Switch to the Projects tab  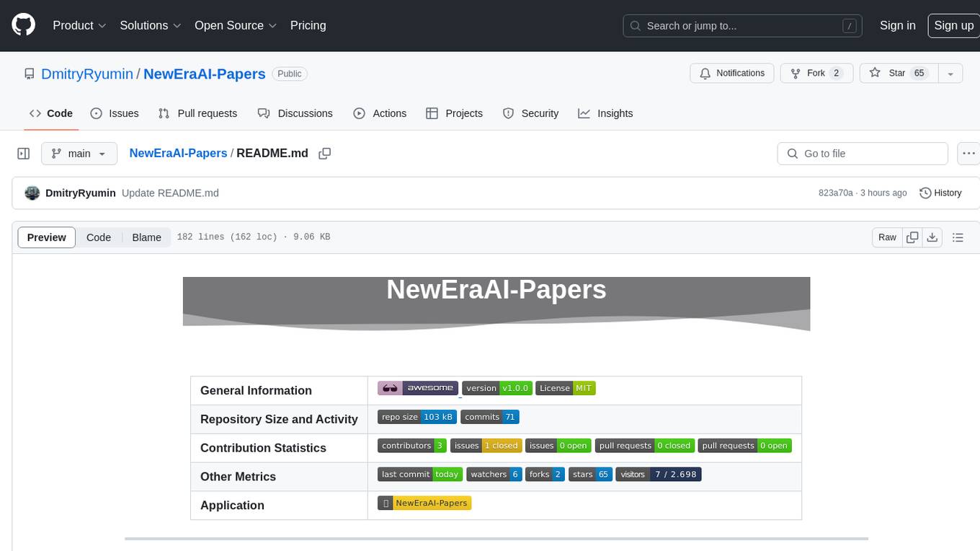click(455, 113)
